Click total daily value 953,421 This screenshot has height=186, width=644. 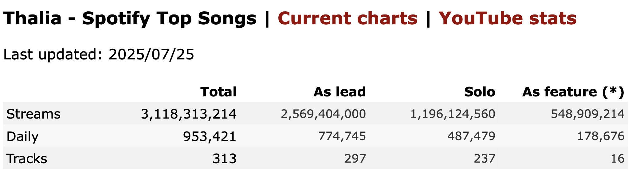pos(210,136)
